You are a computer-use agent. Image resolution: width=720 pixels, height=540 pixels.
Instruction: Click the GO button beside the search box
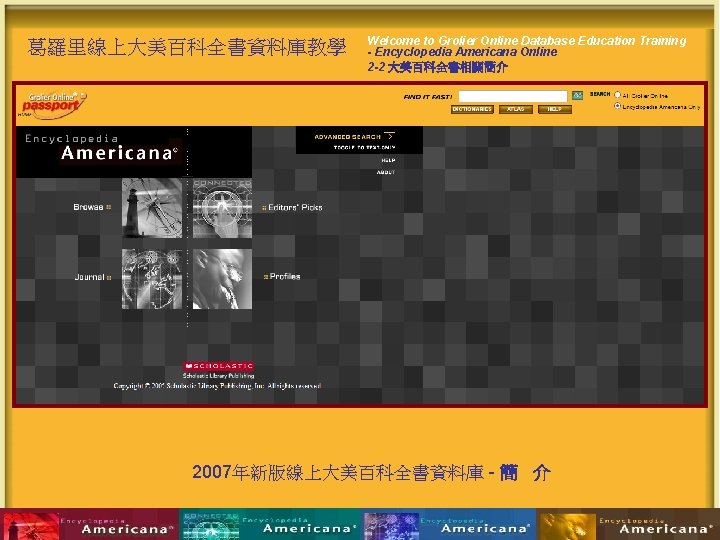point(577,96)
